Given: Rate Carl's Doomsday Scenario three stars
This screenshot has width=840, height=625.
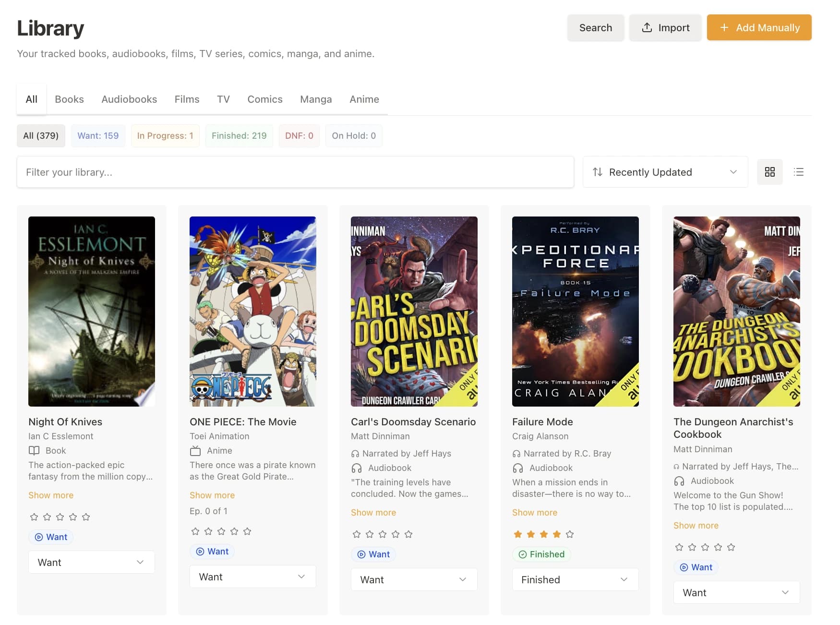Looking at the screenshot, I should coord(383,533).
